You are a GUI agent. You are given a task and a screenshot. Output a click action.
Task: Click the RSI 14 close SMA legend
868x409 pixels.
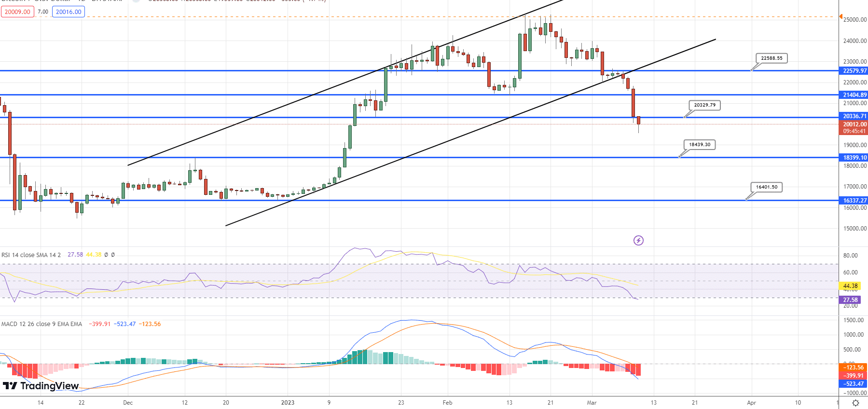(31, 255)
